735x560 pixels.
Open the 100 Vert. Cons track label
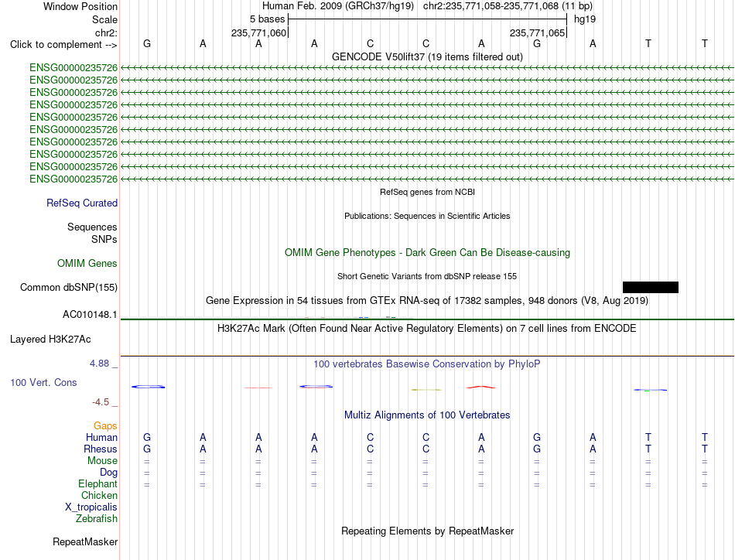43,382
